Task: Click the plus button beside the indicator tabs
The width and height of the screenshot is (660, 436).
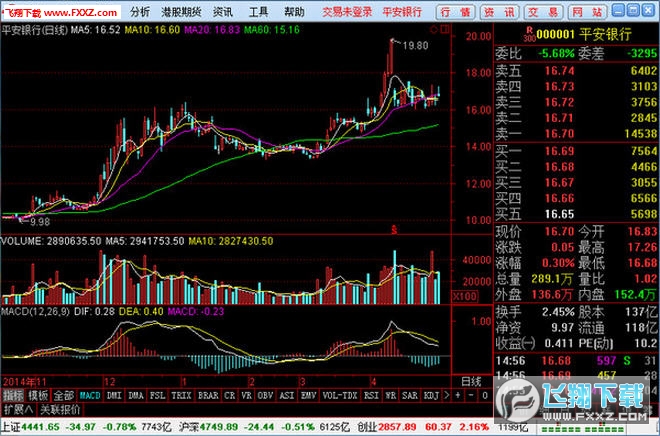Action: coord(458,396)
